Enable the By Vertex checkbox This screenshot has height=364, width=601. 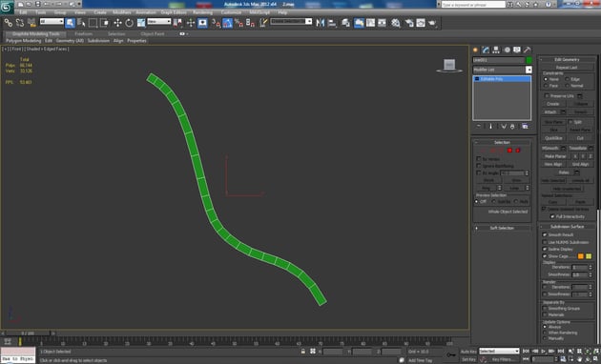click(x=479, y=158)
